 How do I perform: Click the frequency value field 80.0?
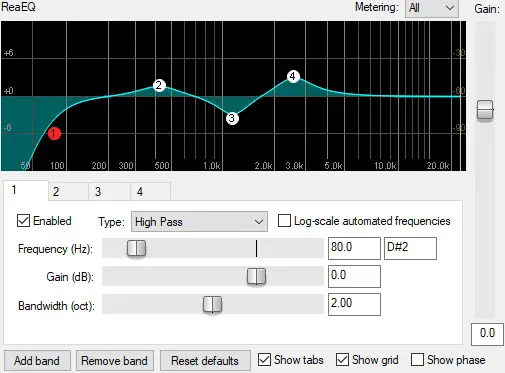point(354,248)
